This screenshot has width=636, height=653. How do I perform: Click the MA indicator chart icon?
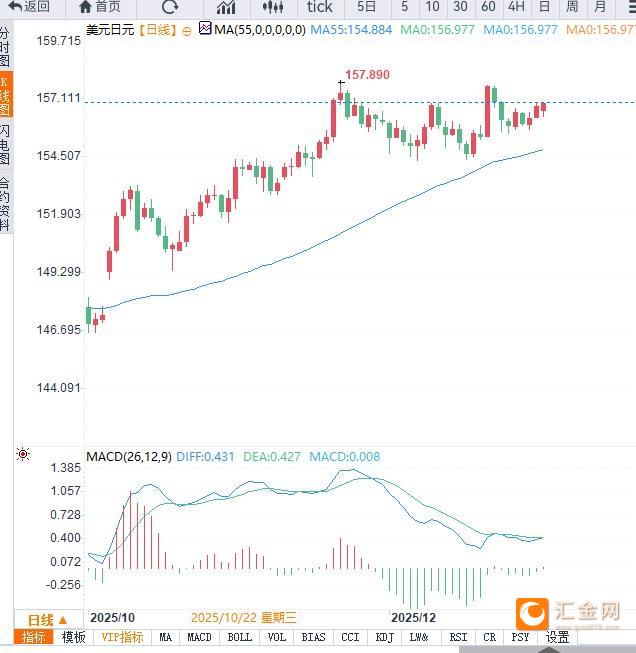coord(205,28)
